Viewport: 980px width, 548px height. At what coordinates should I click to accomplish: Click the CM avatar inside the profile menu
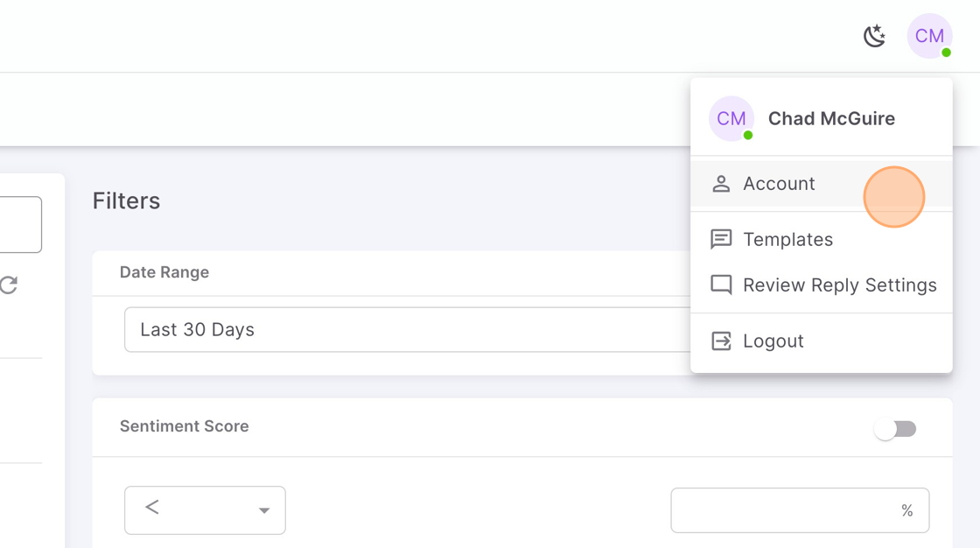coord(731,118)
